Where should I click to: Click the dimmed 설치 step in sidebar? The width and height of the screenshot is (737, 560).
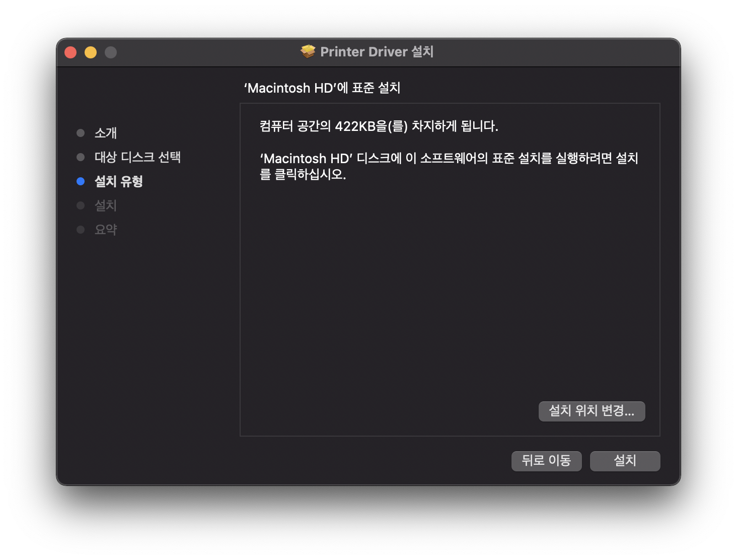pyautogui.click(x=106, y=205)
